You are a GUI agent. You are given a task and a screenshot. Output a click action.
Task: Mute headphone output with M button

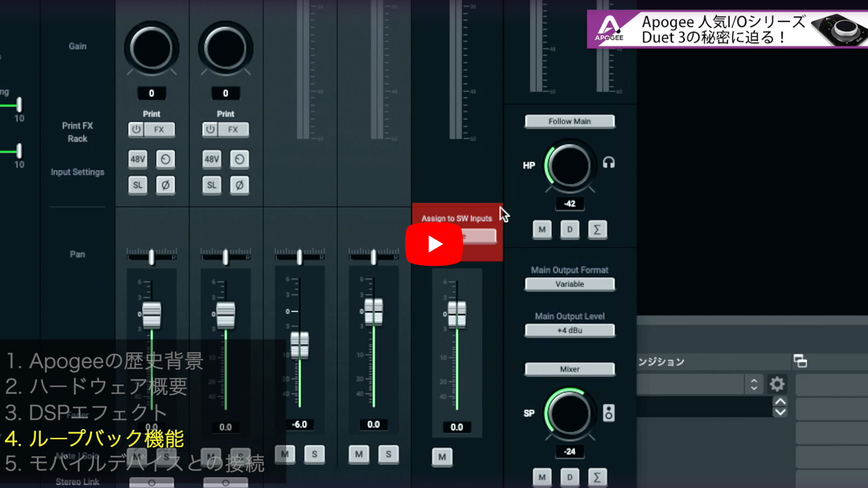(x=542, y=230)
